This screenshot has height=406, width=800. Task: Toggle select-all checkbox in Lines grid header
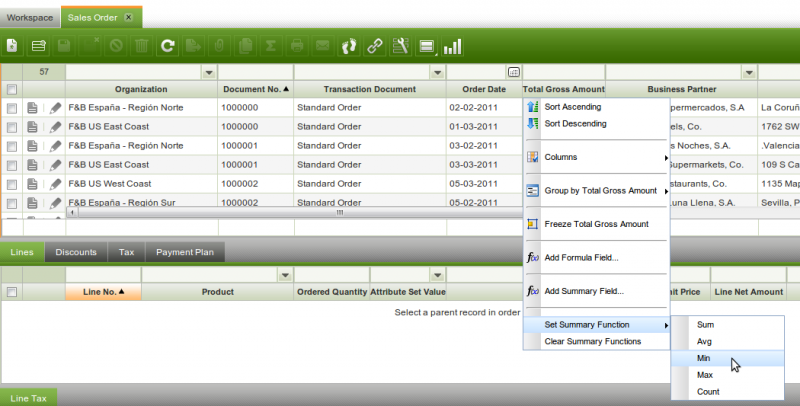click(x=12, y=292)
